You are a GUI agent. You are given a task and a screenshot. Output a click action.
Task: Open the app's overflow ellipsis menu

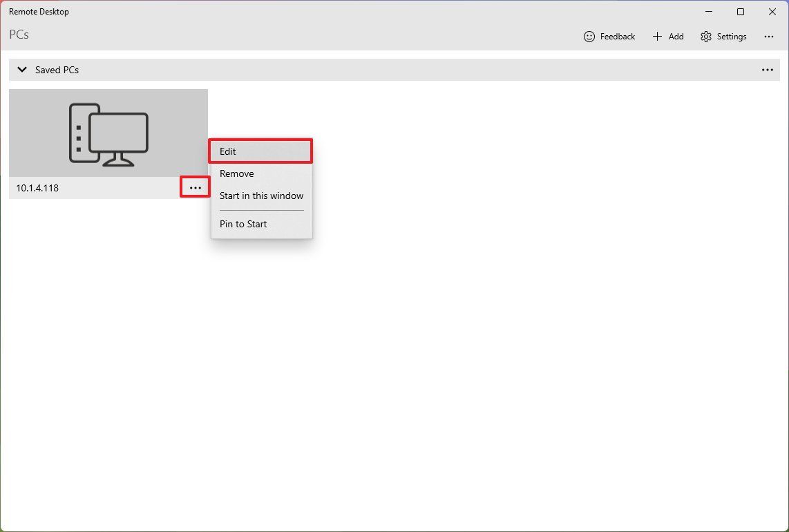coord(769,36)
